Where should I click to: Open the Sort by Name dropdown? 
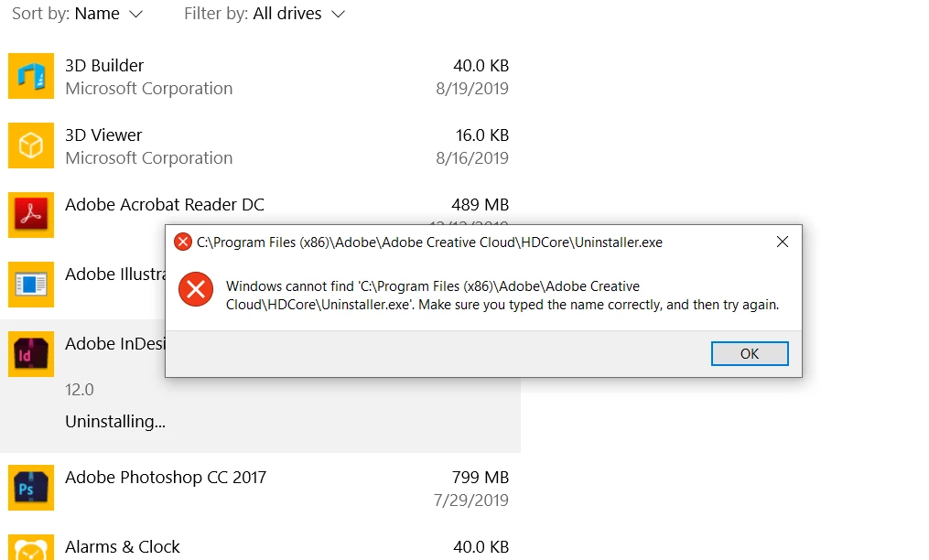[x=78, y=14]
